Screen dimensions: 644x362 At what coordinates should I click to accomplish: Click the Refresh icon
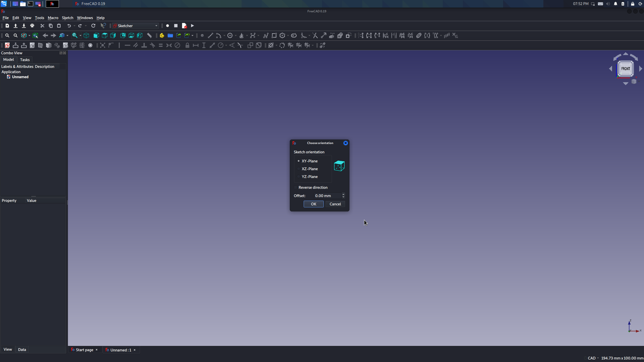pos(93,26)
